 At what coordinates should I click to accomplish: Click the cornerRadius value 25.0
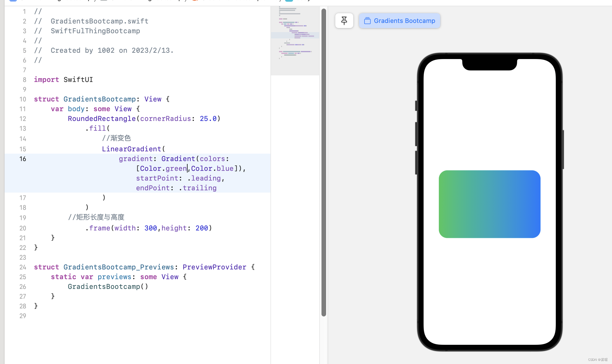pos(208,119)
